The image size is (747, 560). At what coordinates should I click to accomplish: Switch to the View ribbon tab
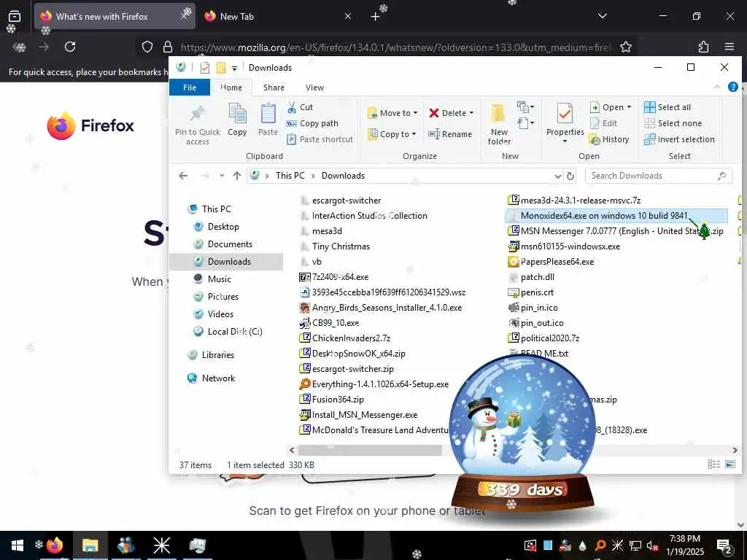pyautogui.click(x=314, y=87)
